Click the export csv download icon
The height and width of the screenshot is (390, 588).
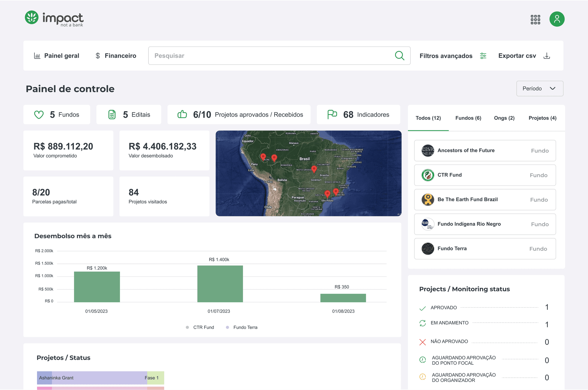pyautogui.click(x=547, y=56)
